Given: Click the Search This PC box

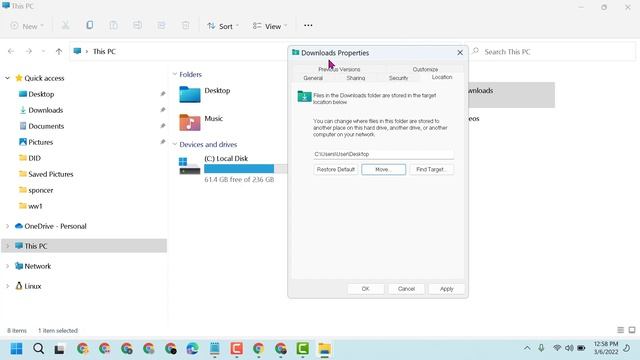Looking at the screenshot, I should tap(553, 52).
